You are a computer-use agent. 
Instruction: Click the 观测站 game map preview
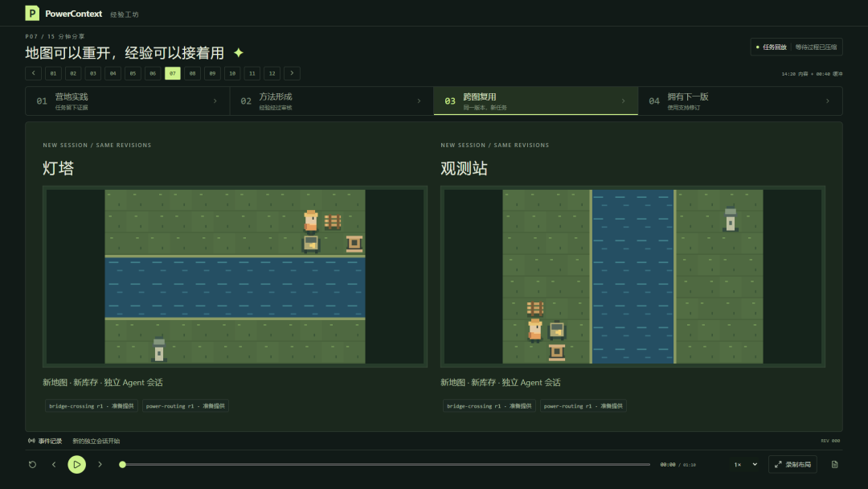tap(633, 277)
